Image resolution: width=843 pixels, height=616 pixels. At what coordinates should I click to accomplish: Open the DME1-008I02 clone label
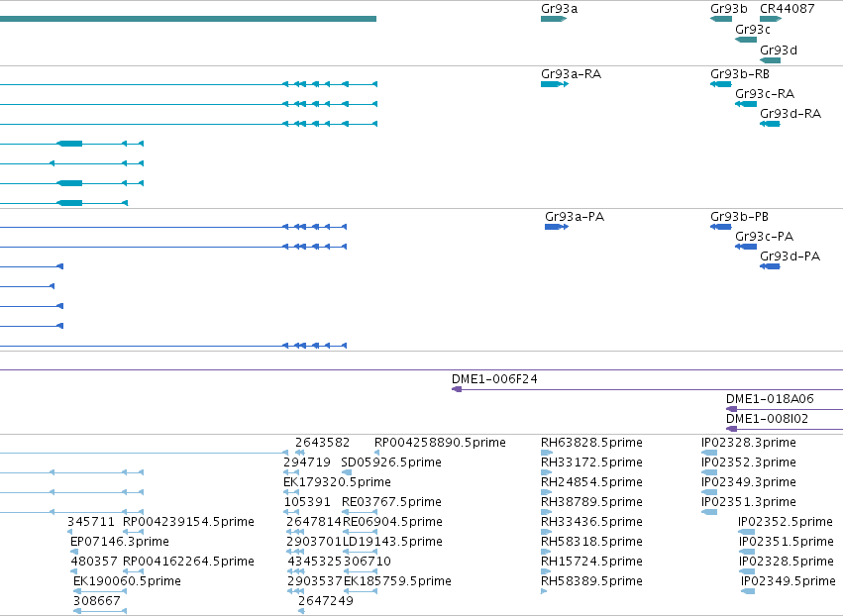coord(767,419)
